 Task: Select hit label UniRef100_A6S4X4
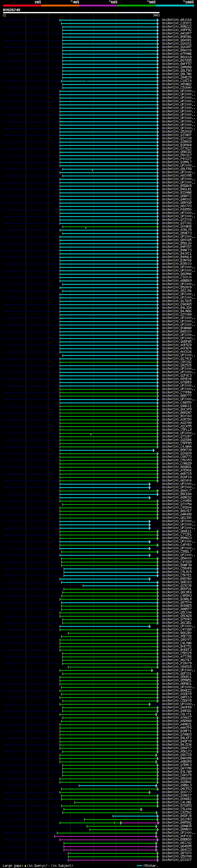pyautogui.click(x=177, y=480)
